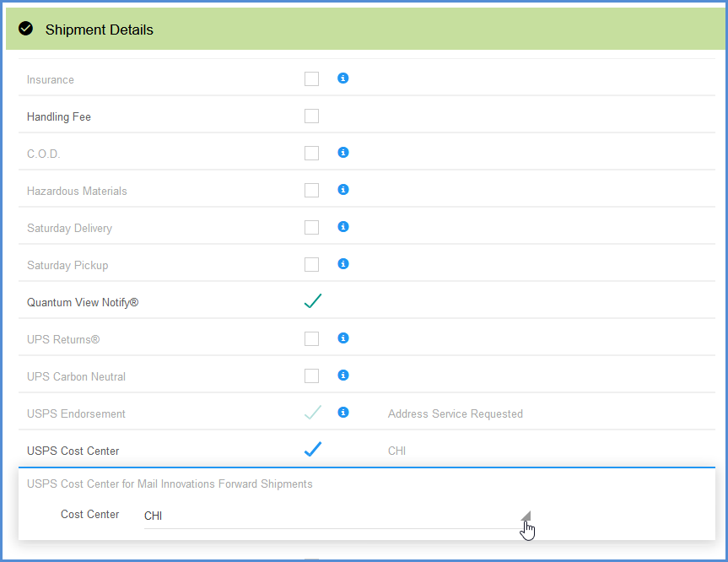Click Hazardous Materials info icon
The height and width of the screenshot is (562, 728).
point(343,190)
